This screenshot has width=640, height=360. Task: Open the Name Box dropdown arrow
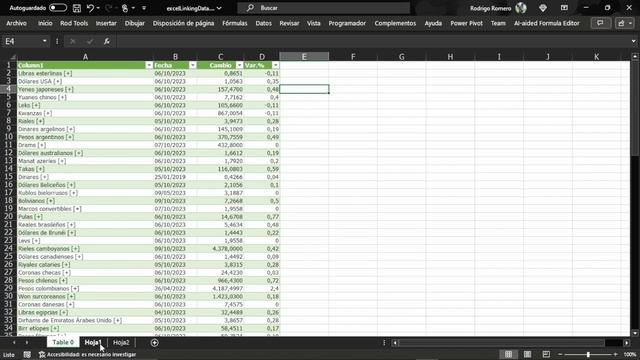(44, 41)
